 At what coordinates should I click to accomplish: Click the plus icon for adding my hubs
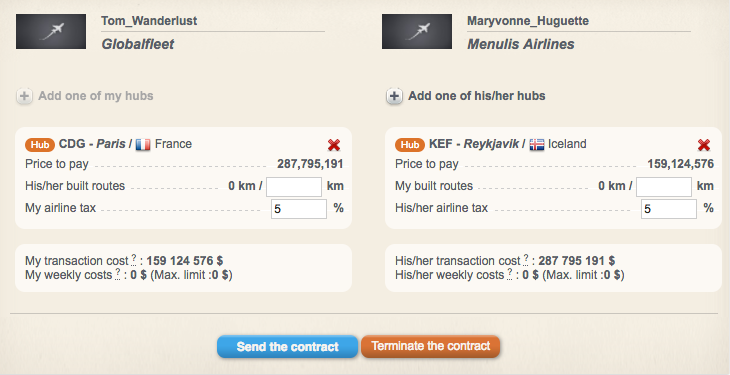pos(24,96)
